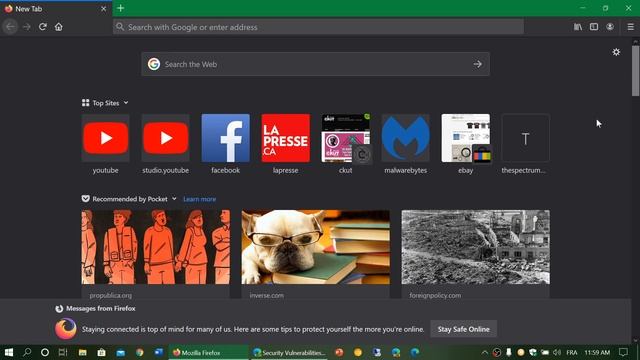Open a new tab with plus button

click(x=120, y=8)
